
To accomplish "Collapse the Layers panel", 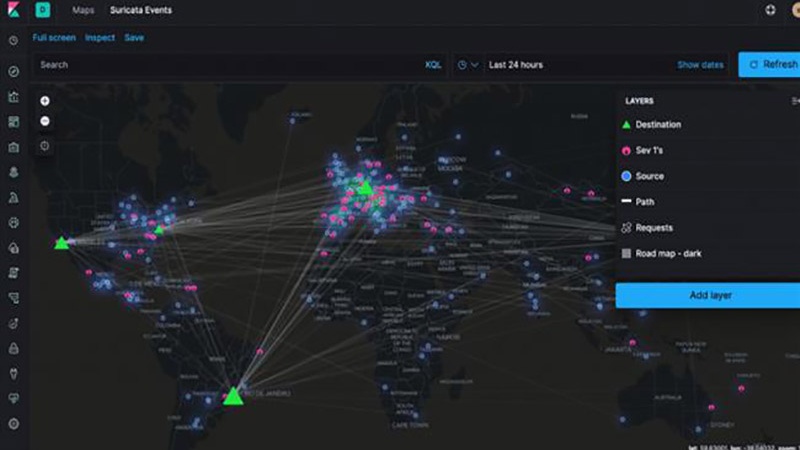I will 794,101.
